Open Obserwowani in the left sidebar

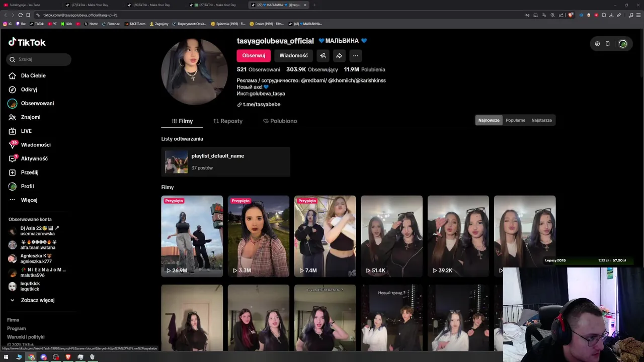(31, 103)
